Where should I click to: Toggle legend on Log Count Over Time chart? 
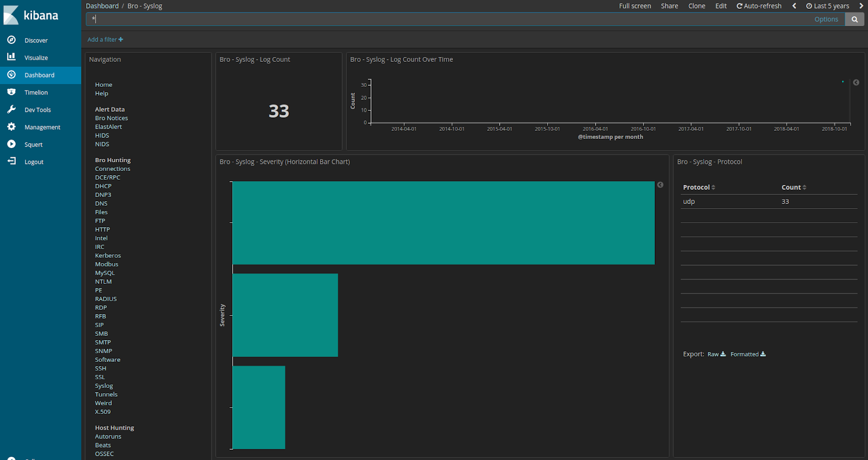(x=856, y=82)
